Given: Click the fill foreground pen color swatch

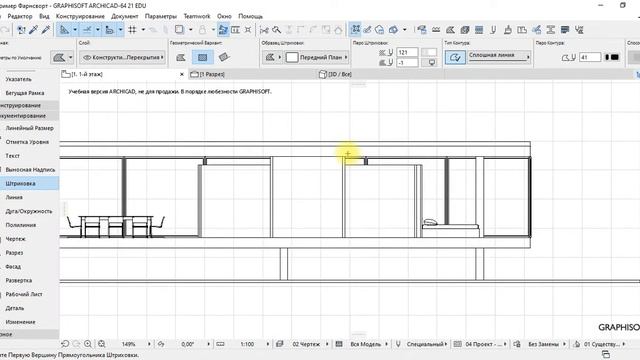Looking at the screenshot, I should (x=429, y=52).
